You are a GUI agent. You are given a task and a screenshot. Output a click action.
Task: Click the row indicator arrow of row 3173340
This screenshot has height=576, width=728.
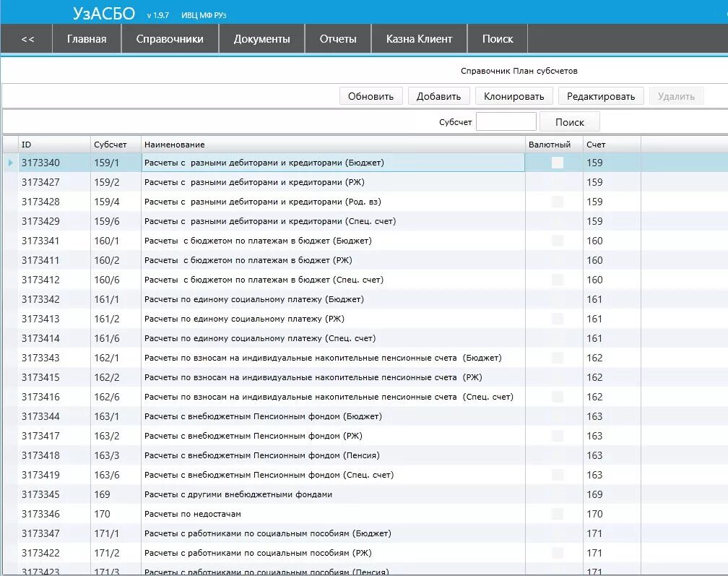10,163
